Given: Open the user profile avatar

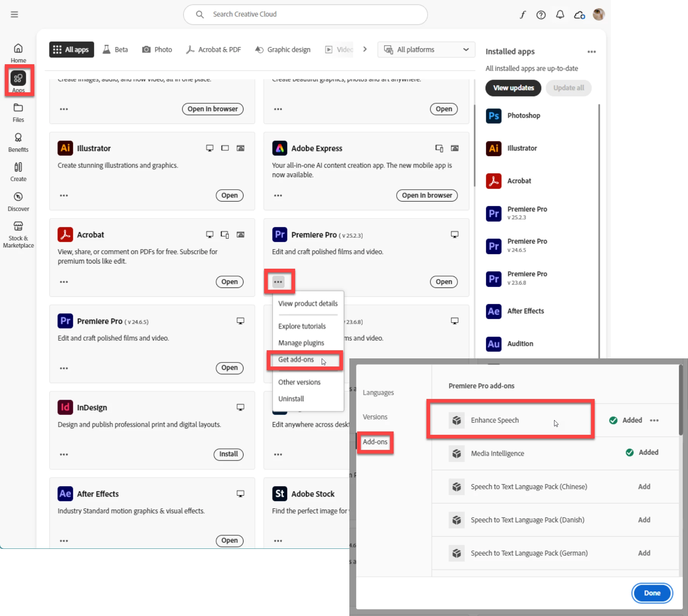Looking at the screenshot, I should coord(598,14).
